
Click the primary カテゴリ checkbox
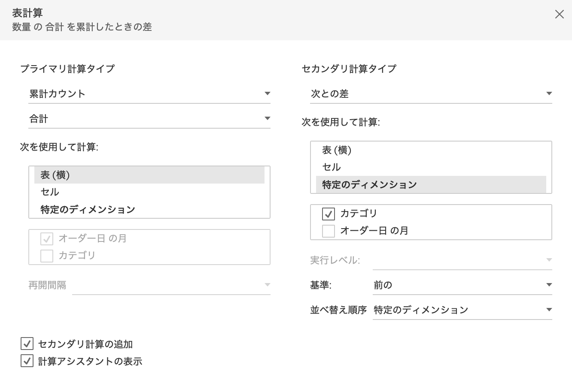coord(47,256)
